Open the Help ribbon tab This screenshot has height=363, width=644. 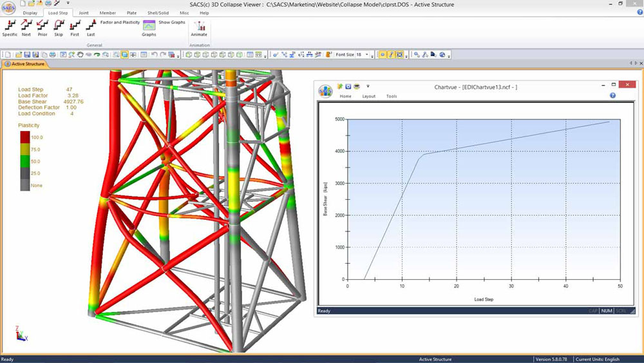click(x=204, y=13)
